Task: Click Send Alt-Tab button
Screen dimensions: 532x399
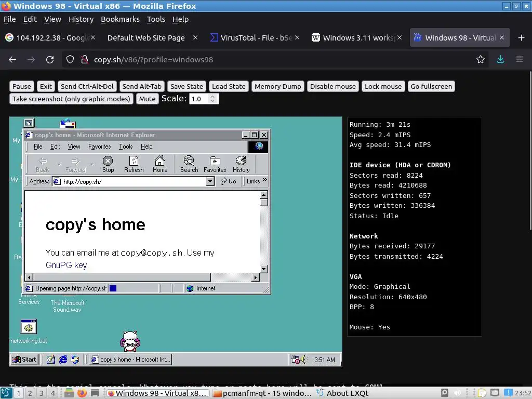Action: pyautogui.click(x=142, y=87)
